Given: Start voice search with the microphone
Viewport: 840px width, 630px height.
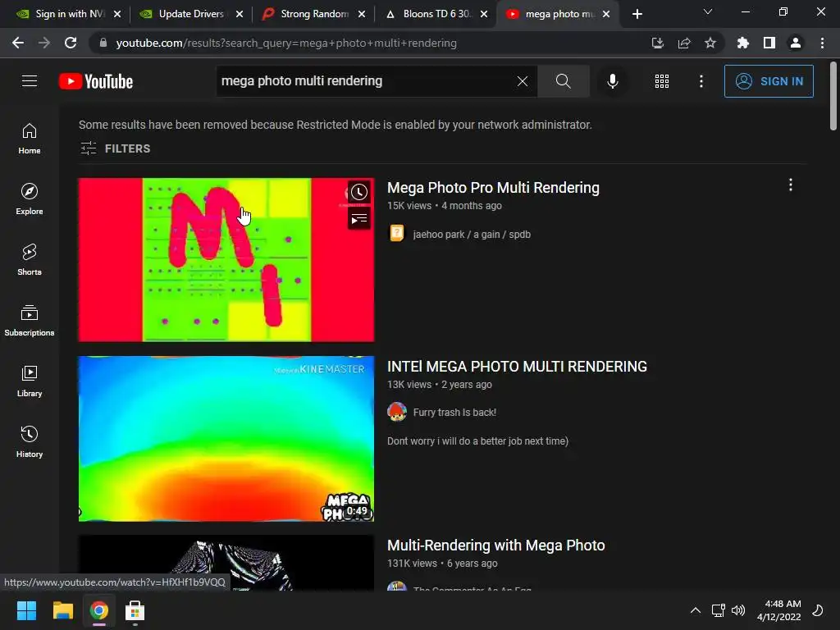Looking at the screenshot, I should pos(612,81).
